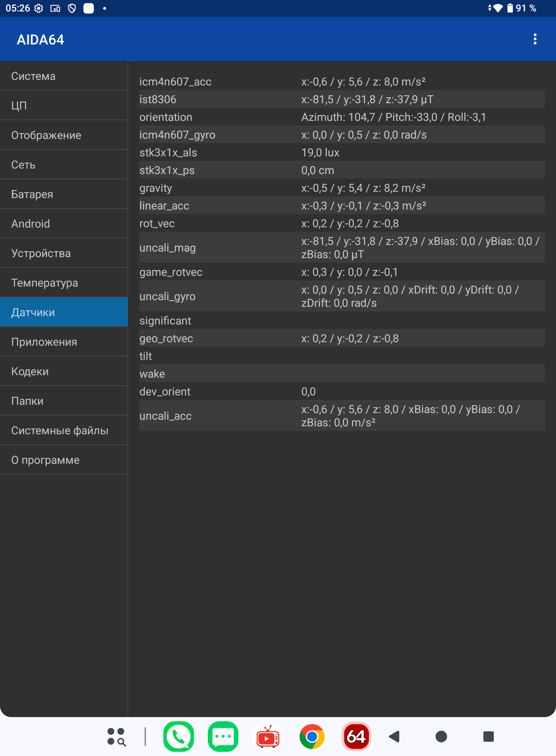This screenshot has width=556, height=756.
Task: Open the red video TV app icon
Action: (x=268, y=736)
